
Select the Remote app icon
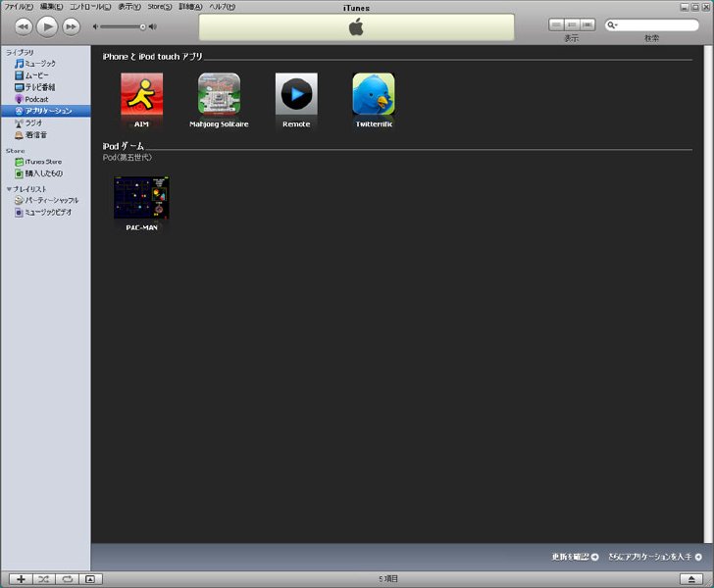tap(296, 94)
